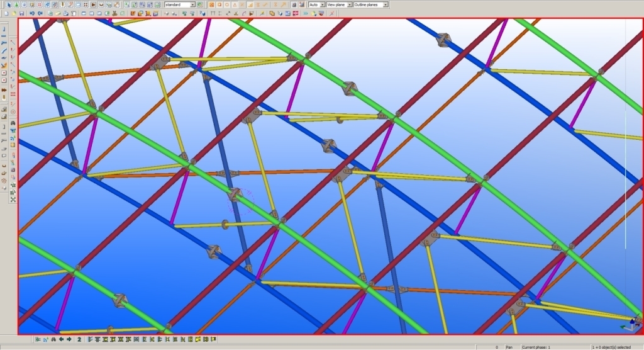Select the highlighted magenta-outlined connection node
The width and height of the screenshot is (644, 350).
pos(235,196)
